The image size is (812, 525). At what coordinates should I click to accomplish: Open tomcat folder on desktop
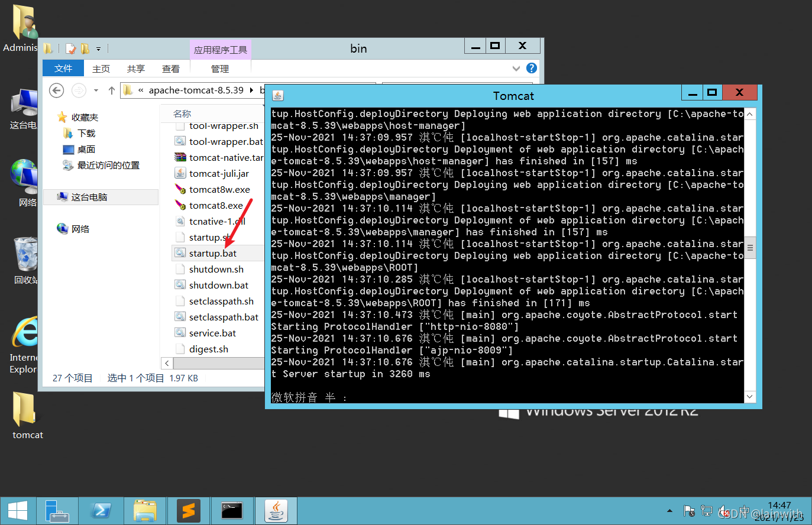[27, 416]
